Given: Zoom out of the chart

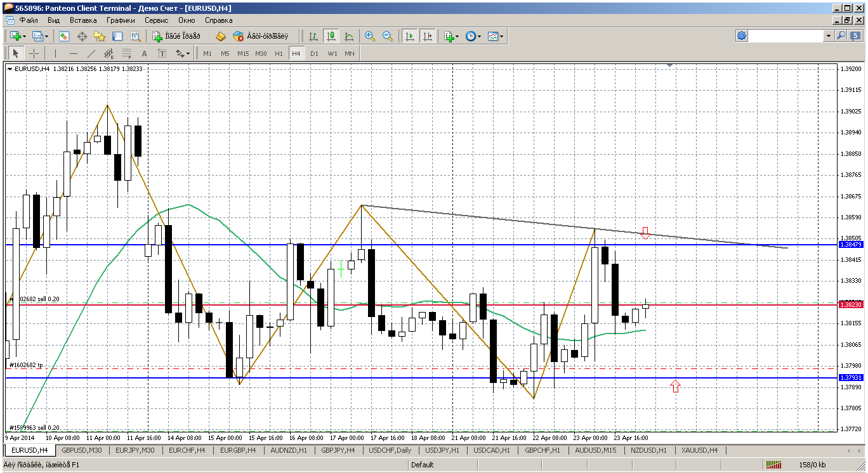Looking at the screenshot, I should [388, 37].
